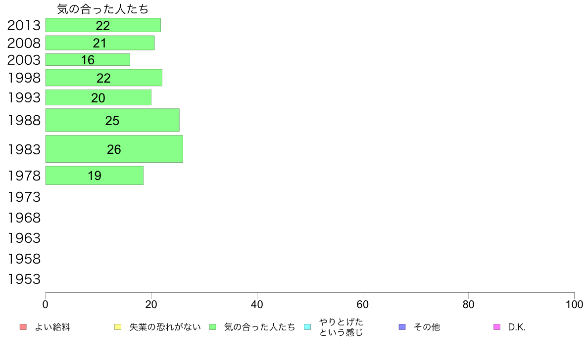Select the 2008 bar showing 21
Screen dimensions: 588x364
click(100, 43)
